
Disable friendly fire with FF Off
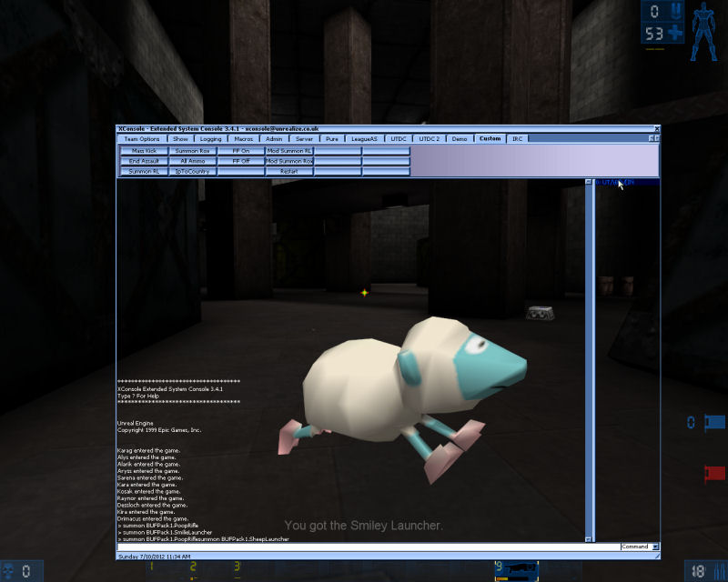[x=239, y=160]
